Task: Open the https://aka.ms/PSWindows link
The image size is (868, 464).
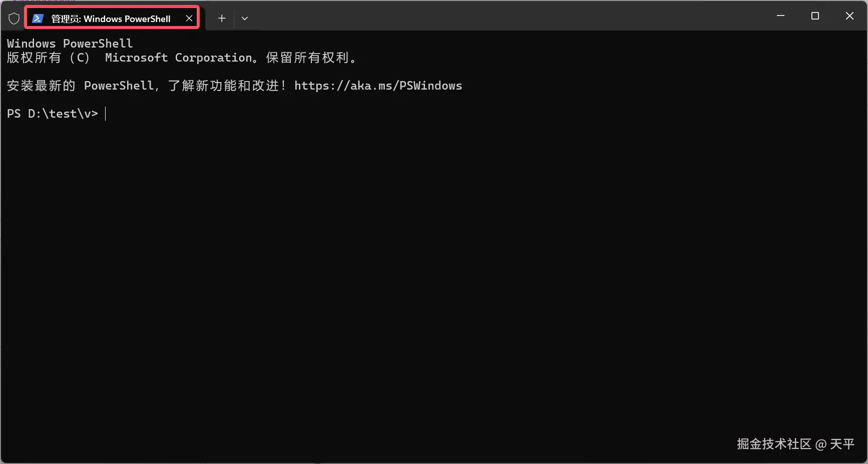Action: pyautogui.click(x=378, y=86)
